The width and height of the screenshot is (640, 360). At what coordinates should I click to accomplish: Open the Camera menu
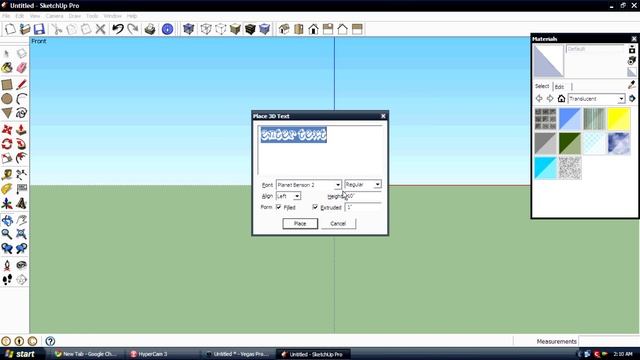pyautogui.click(x=54, y=16)
